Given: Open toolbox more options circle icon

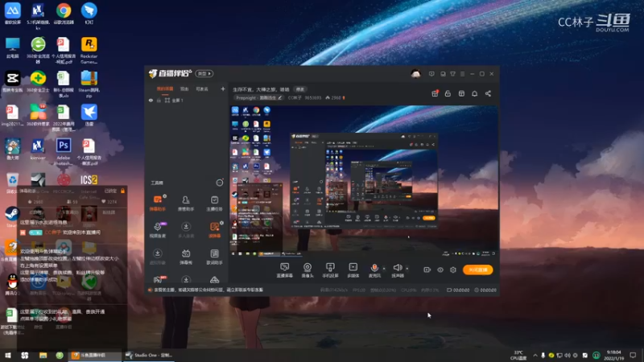Looking at the screenshot, I should [220, 183].
